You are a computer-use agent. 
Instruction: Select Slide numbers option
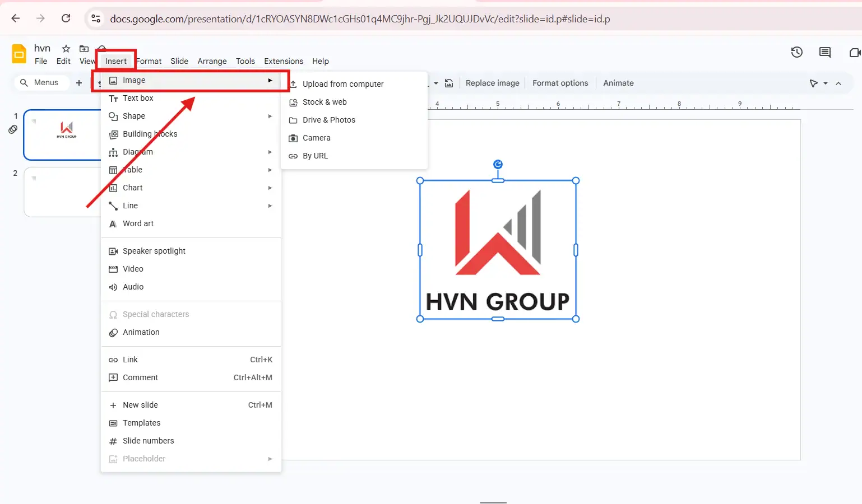(191, 441)
